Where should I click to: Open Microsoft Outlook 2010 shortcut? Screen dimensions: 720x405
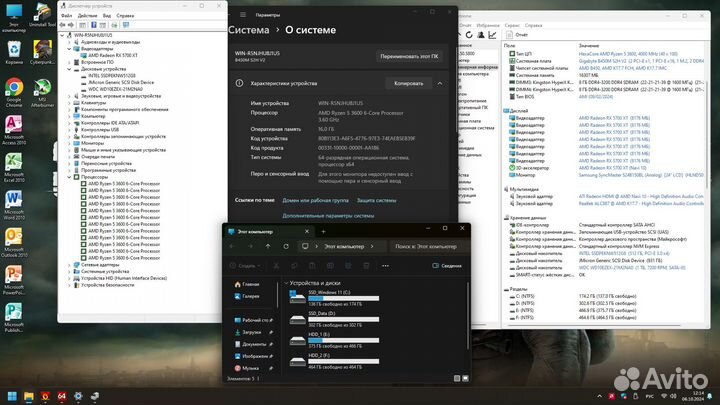click(x=14, y=242)
